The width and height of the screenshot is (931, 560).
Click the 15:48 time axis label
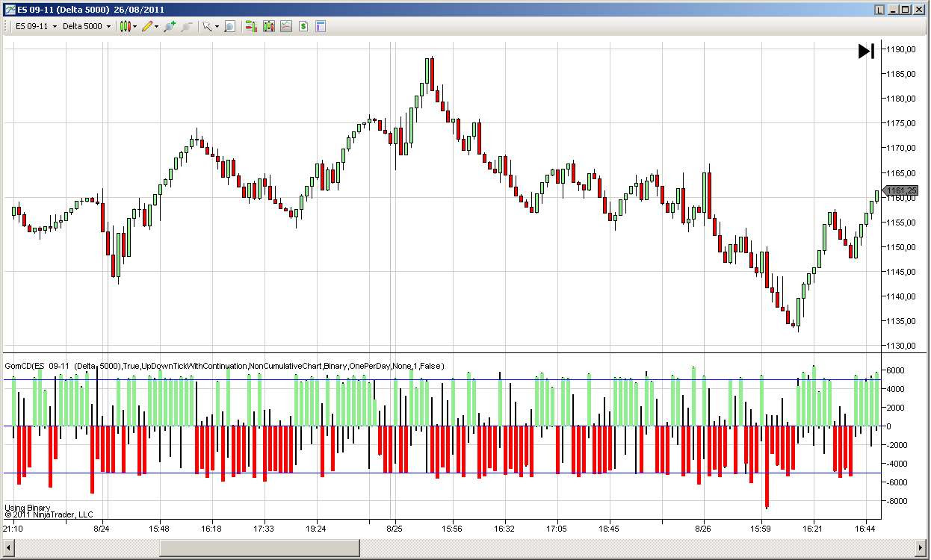coord(159,529)
